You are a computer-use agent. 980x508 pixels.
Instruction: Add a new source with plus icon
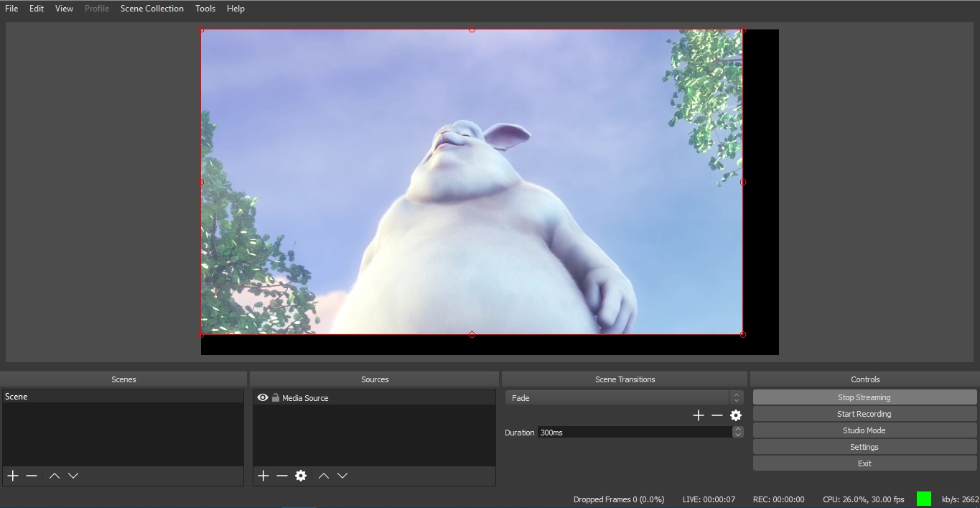(x=263, y=476)
